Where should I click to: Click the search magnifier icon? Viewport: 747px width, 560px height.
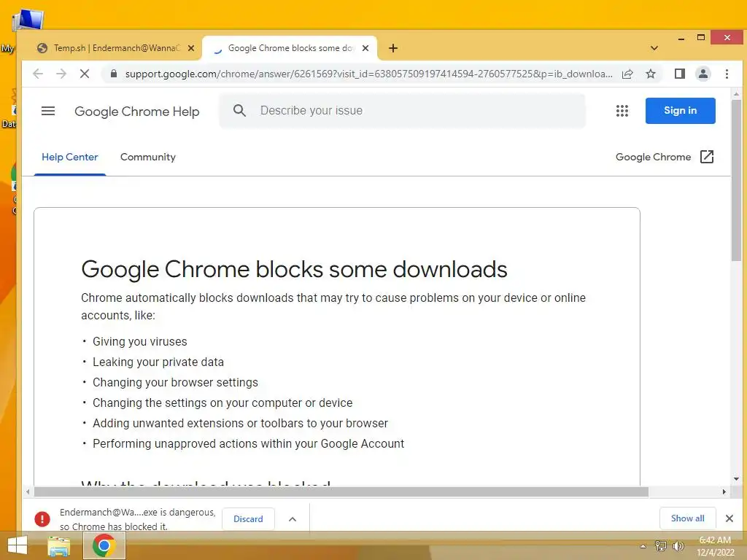[239, 111]
